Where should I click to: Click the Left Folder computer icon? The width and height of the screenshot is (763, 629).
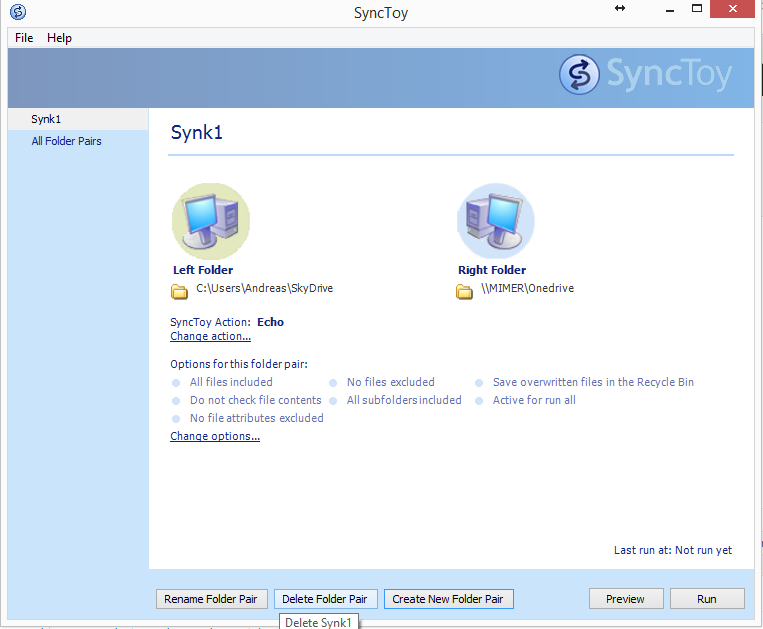pyautogui.click(x=211, y=221)
